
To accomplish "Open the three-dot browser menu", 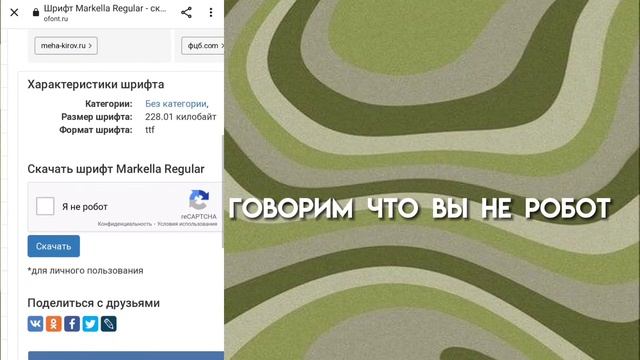I will point(211,13).
